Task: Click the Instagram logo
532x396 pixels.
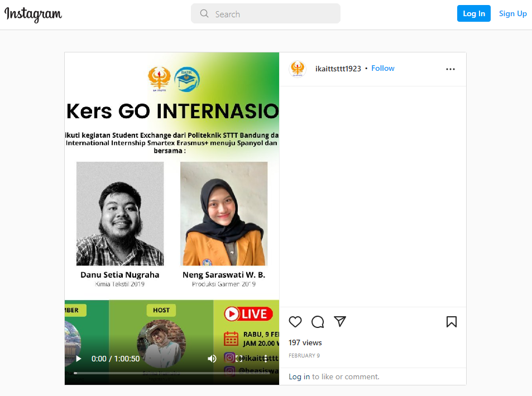Action: (33, 15)
